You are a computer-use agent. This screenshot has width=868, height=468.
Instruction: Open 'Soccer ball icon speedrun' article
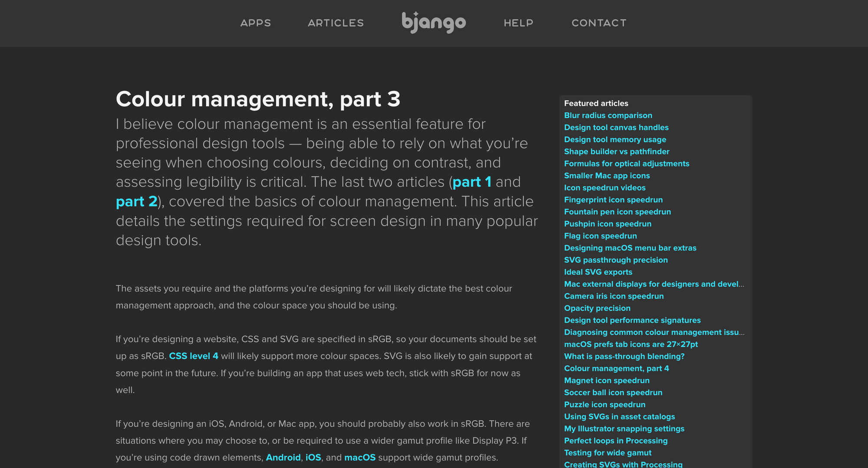click(x=613, y=393)
